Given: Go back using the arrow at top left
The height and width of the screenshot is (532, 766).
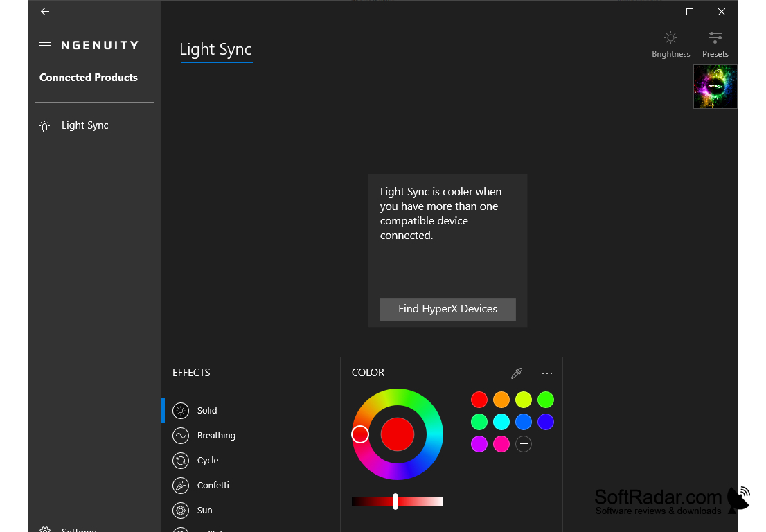Looking at the screenshot, I should click(x=44, y=11).
